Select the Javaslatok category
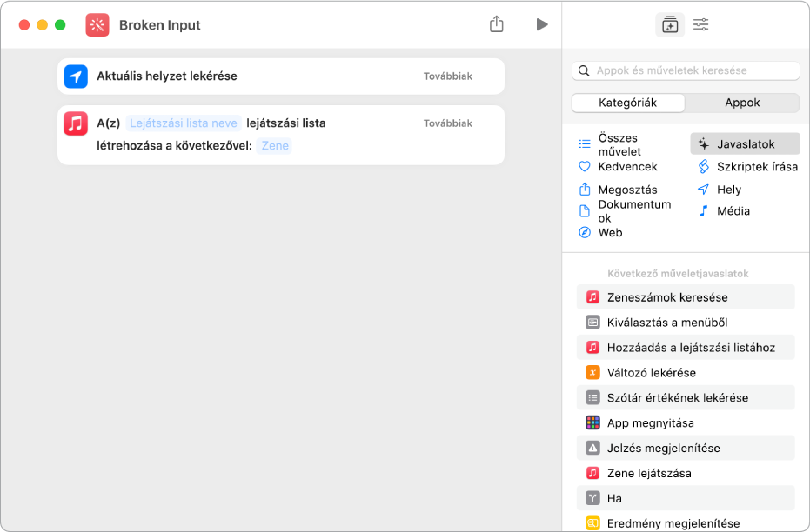 click(745, 144)
